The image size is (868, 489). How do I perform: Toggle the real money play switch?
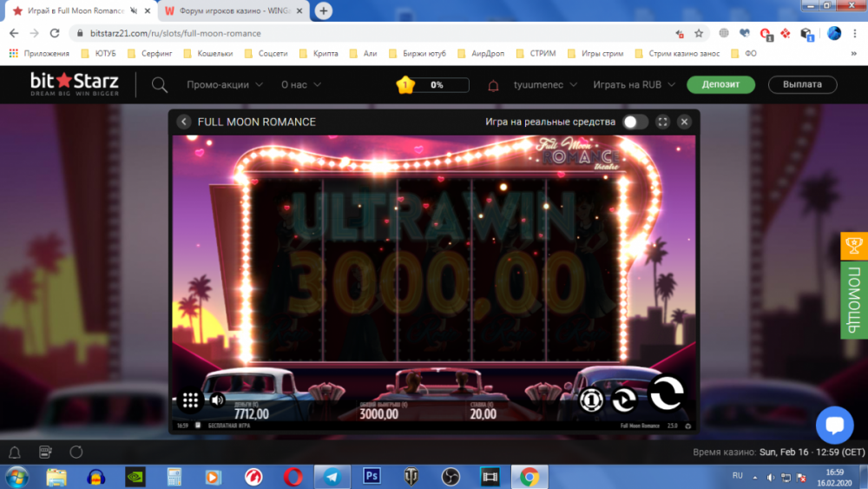pyautogui.click(x=635, y=122)
